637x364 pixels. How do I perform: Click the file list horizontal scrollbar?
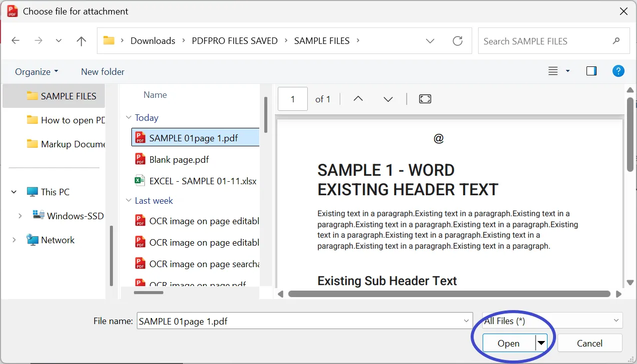point(149,293)
